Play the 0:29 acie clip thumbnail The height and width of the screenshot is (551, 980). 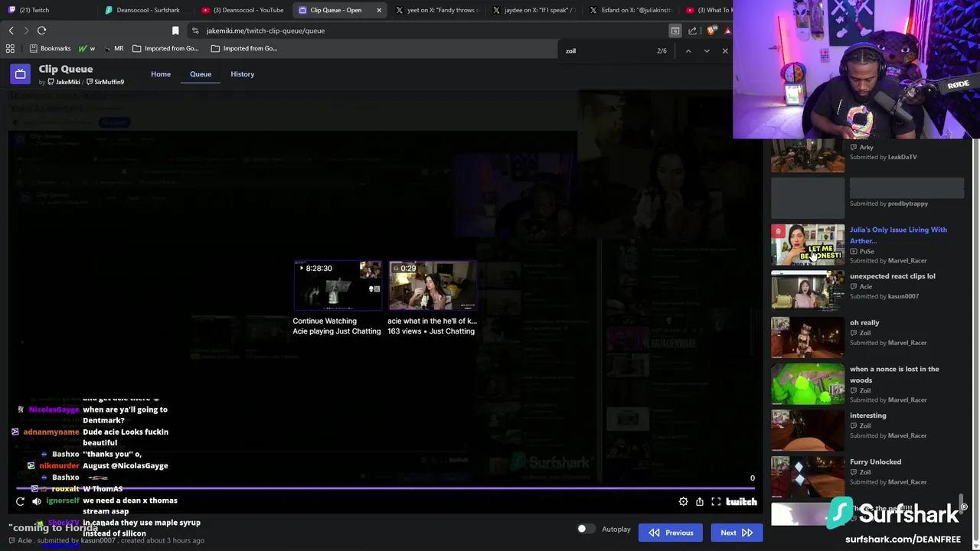point(433,285)
